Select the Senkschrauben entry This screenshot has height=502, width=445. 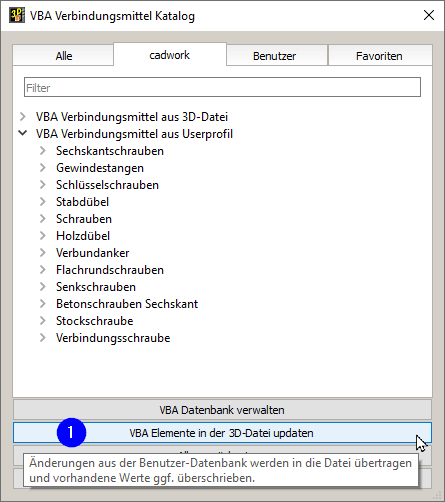click(96, 287)
